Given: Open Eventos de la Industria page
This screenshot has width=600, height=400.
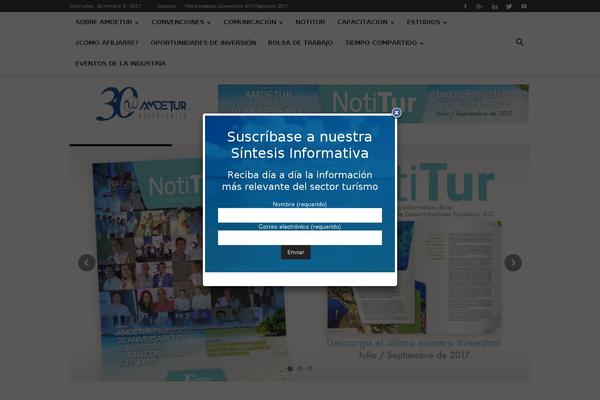Looking at the screenshot, I should (121, 64).
